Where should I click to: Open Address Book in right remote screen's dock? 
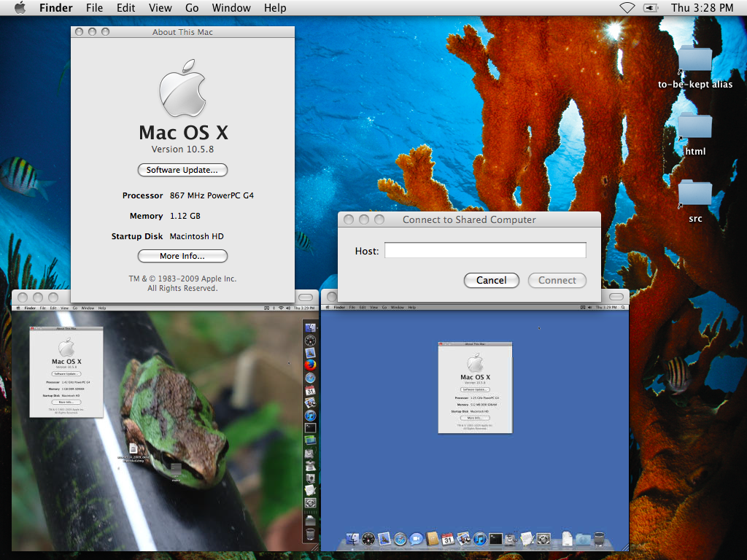point(432,538)
